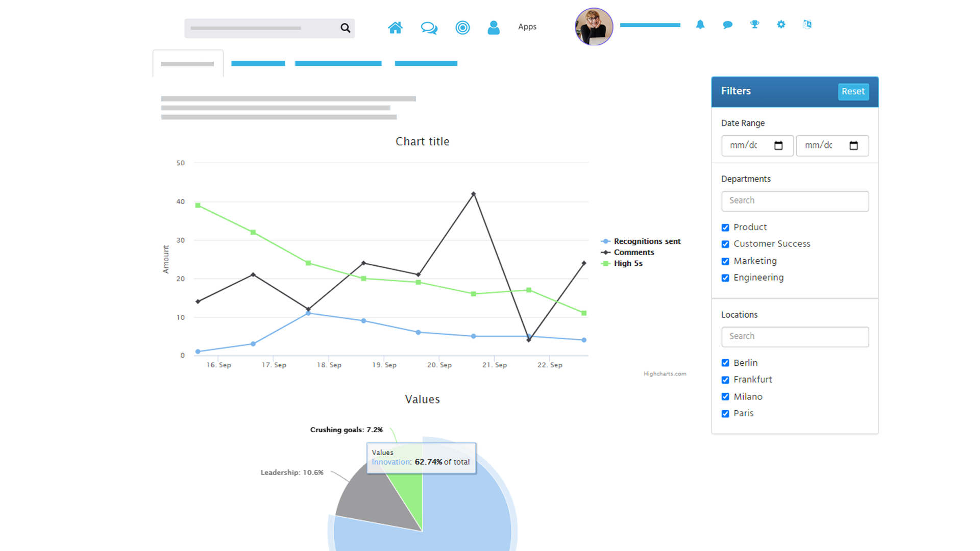The width and height of the screenshot is (980, 551).
Task: Open the settings gear icon
Action: tap(781, 24)
